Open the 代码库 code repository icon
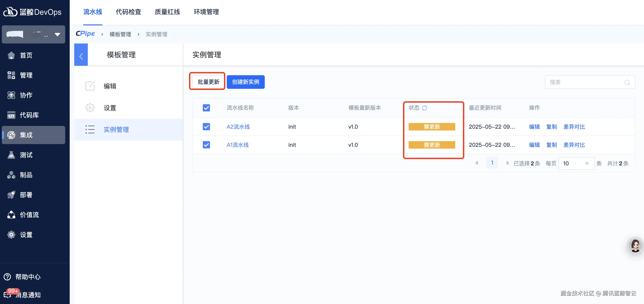The image size is (644, 304). (11, 115)
